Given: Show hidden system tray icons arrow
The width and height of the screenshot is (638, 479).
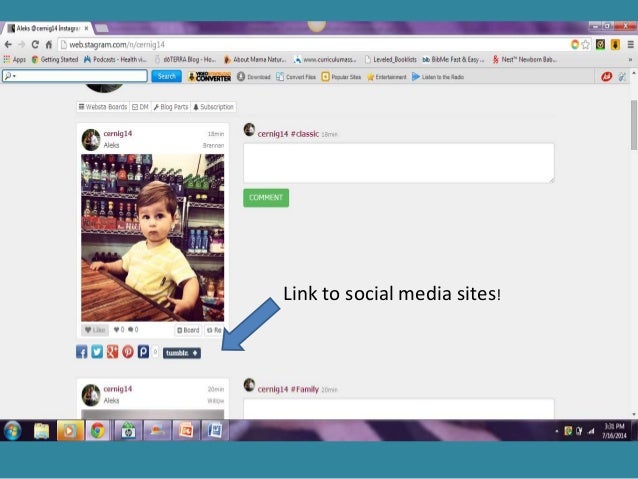Looking at the screenshot, I should coord(557,431).
